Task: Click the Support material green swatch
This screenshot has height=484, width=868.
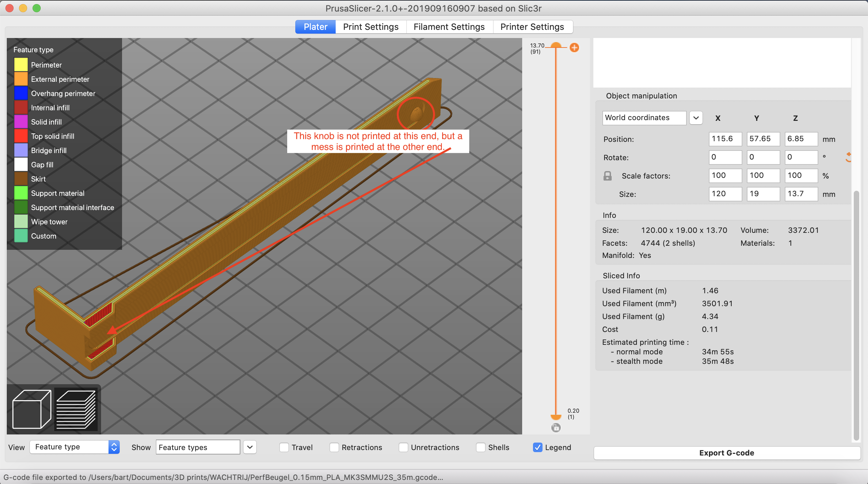Action: click(x=21, y=193)
